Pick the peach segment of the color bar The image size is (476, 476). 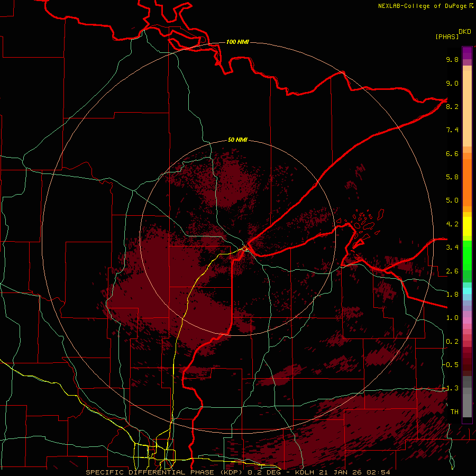click(x=467, y=108)
